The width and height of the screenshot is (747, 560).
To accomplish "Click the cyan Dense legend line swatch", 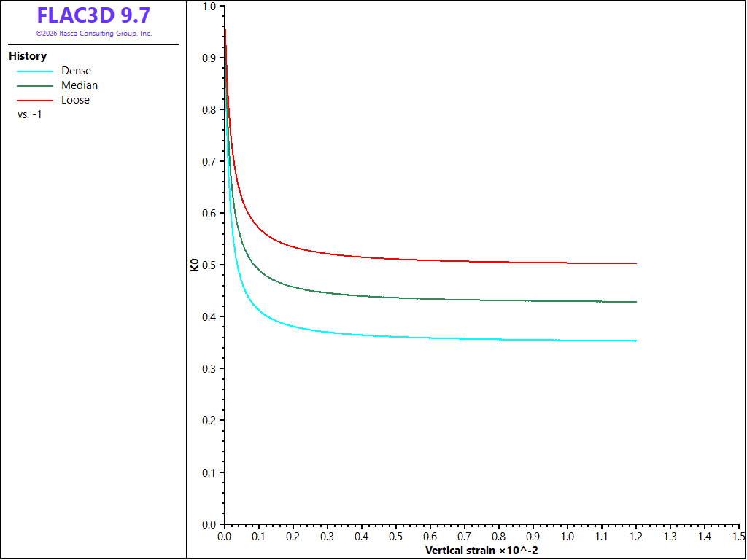I will point(35,71).
